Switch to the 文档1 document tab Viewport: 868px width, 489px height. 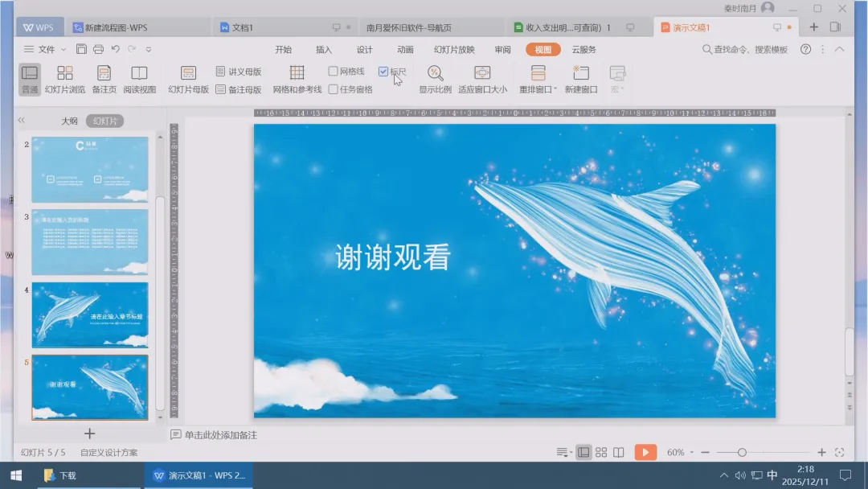(285, 27)
